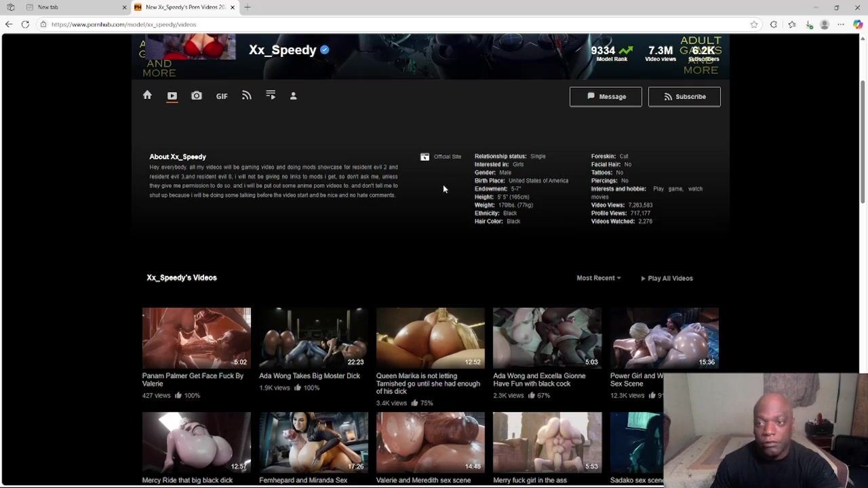Open a new browser tab with plus
Screen dimensions: 868x488
[248, 7]
